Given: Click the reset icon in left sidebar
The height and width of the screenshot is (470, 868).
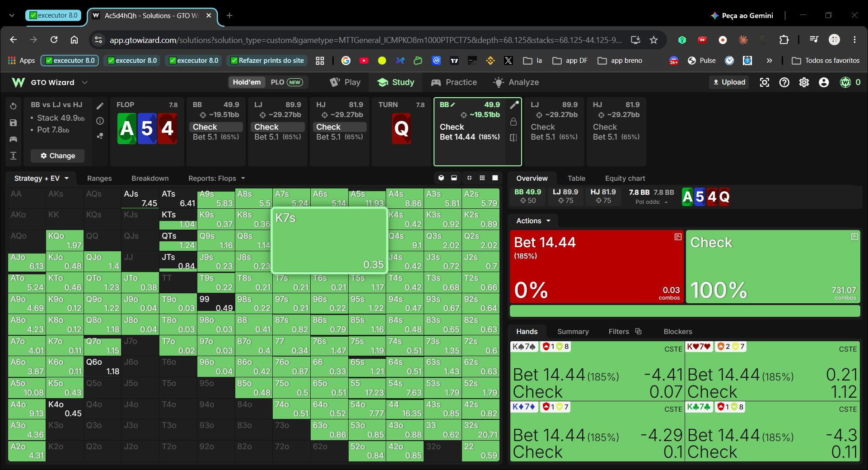Looking at the screenshot, I should coord(14,106).
